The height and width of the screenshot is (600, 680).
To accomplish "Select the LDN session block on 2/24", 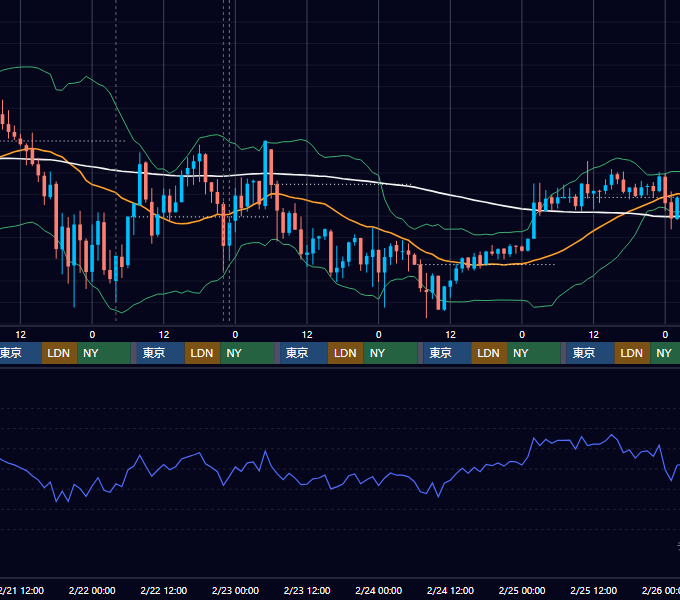I will pos(489,353).
